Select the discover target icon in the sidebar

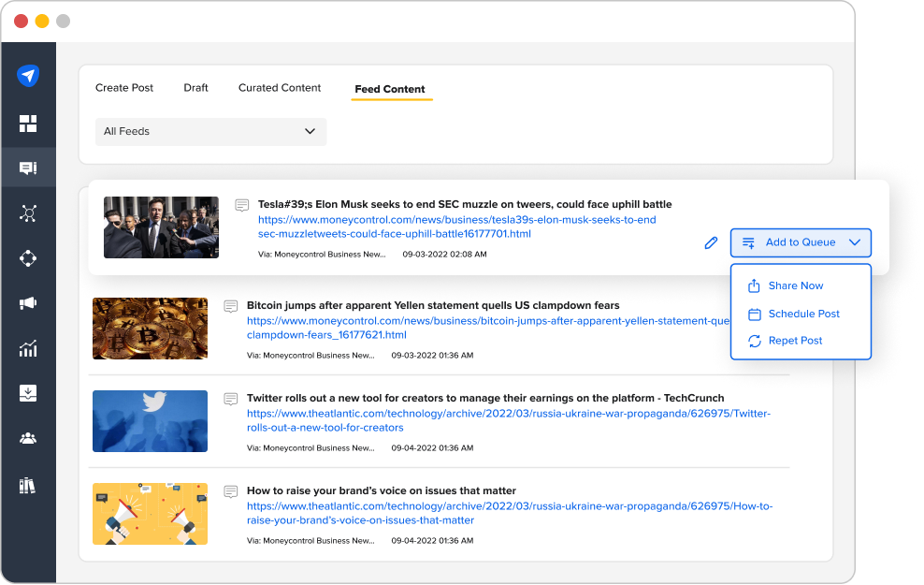point(28,258)
